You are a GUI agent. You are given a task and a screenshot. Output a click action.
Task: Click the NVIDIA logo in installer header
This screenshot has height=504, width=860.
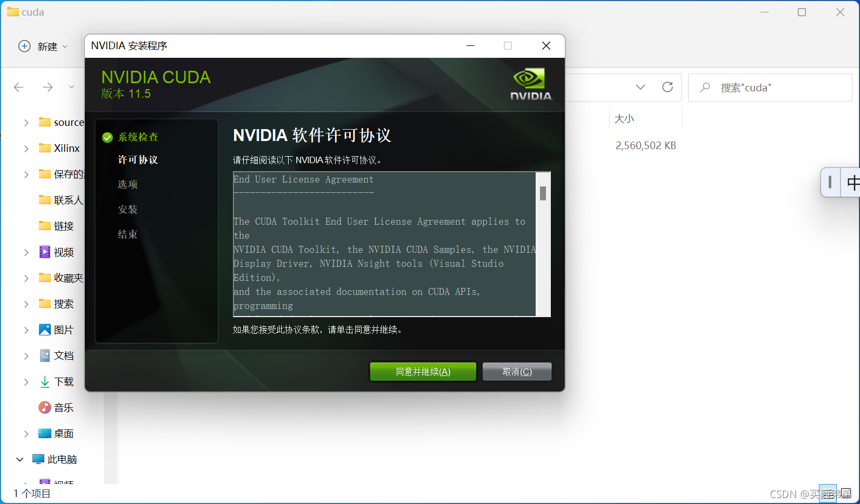click(x=531, y=84)
